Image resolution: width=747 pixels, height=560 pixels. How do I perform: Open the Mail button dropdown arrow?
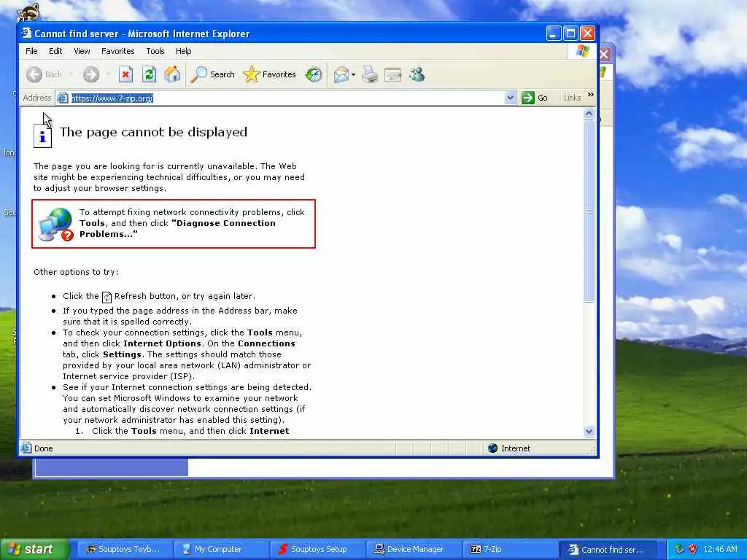(x=353, y=74)
